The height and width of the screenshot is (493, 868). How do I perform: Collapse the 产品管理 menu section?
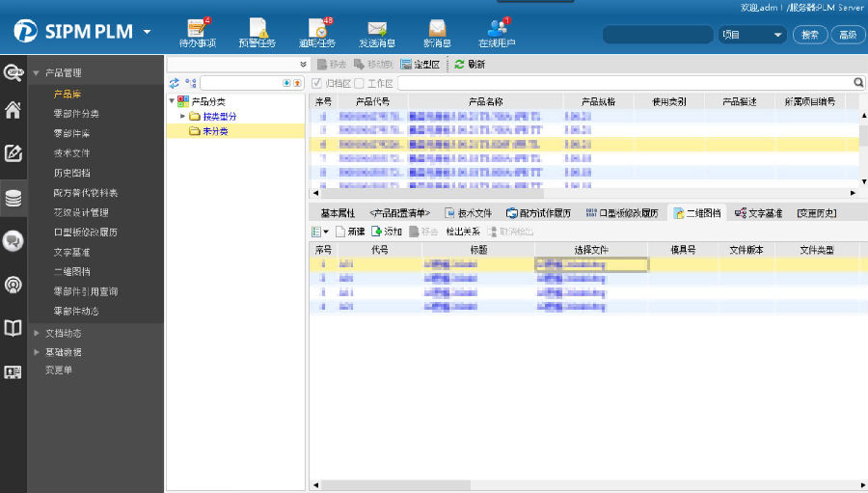coord(37,73)
